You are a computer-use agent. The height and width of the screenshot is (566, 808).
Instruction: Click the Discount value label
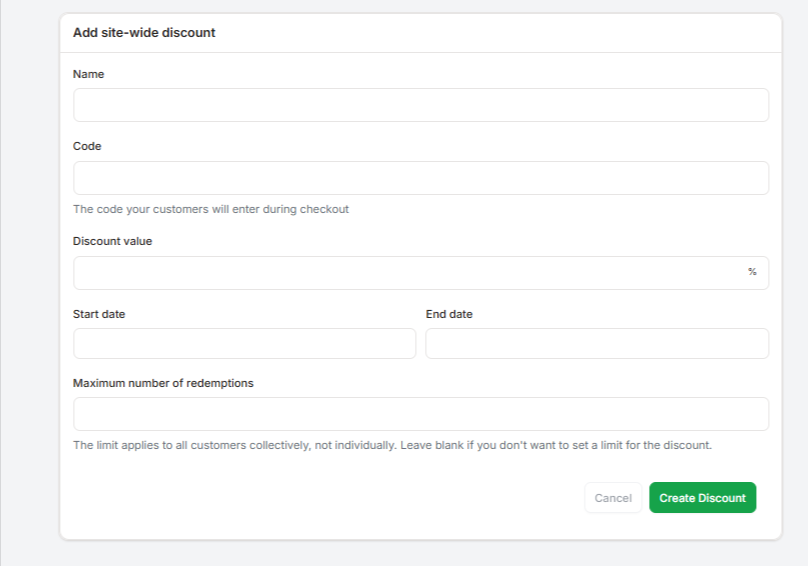(112, 241)
